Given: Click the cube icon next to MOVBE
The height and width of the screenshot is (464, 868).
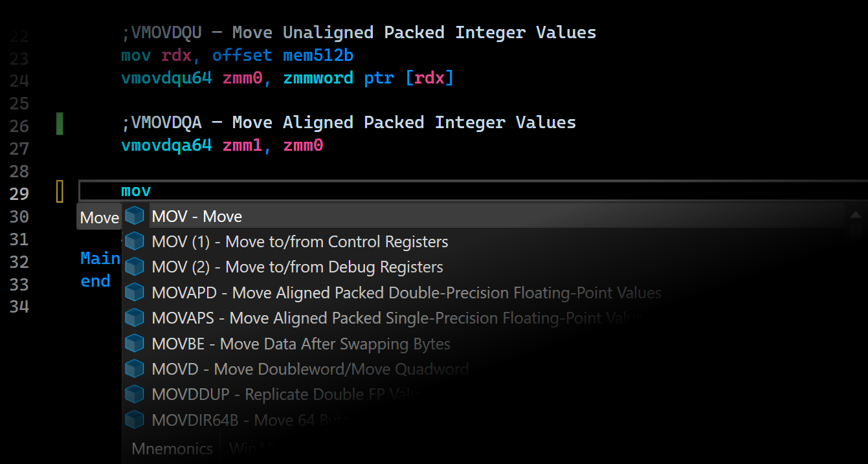Looking at the screenshot, I should point(135,343).
